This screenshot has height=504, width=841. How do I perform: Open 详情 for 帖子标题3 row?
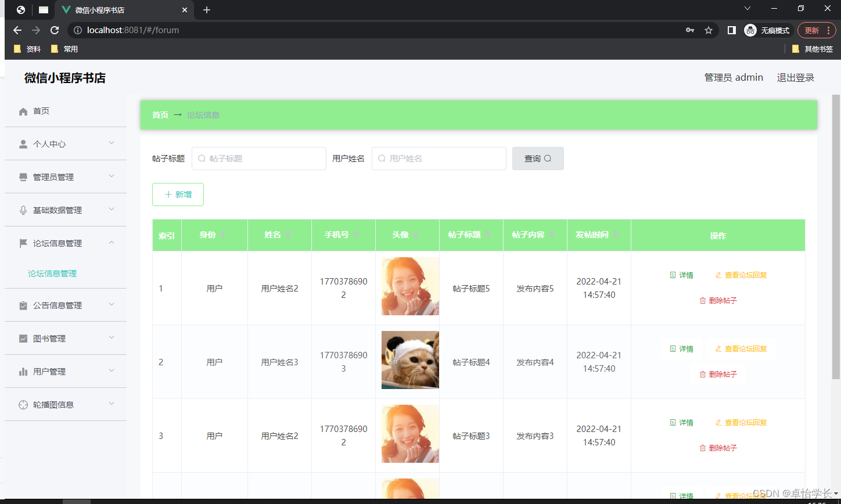click(x=681, y=423)
